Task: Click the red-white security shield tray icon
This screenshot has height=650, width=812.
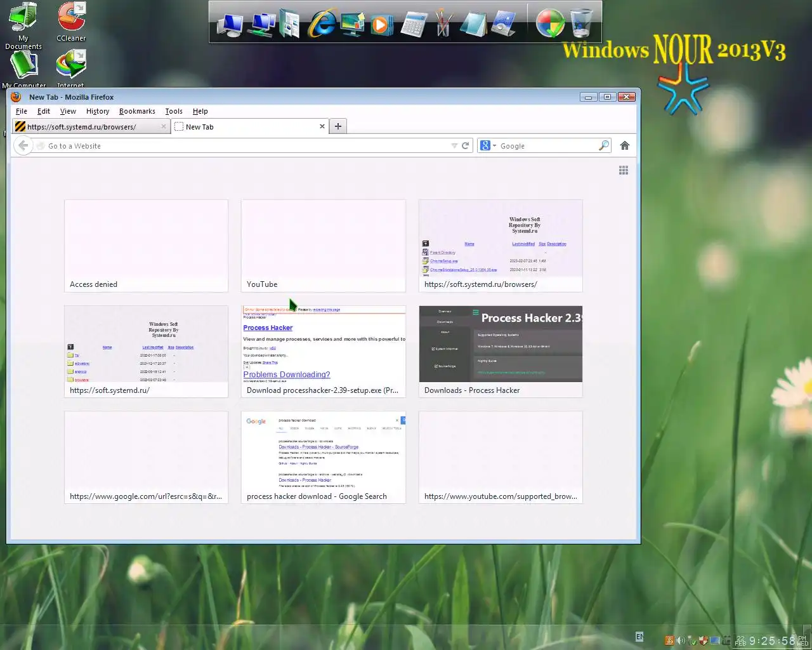Action: (x=704, y=640)
